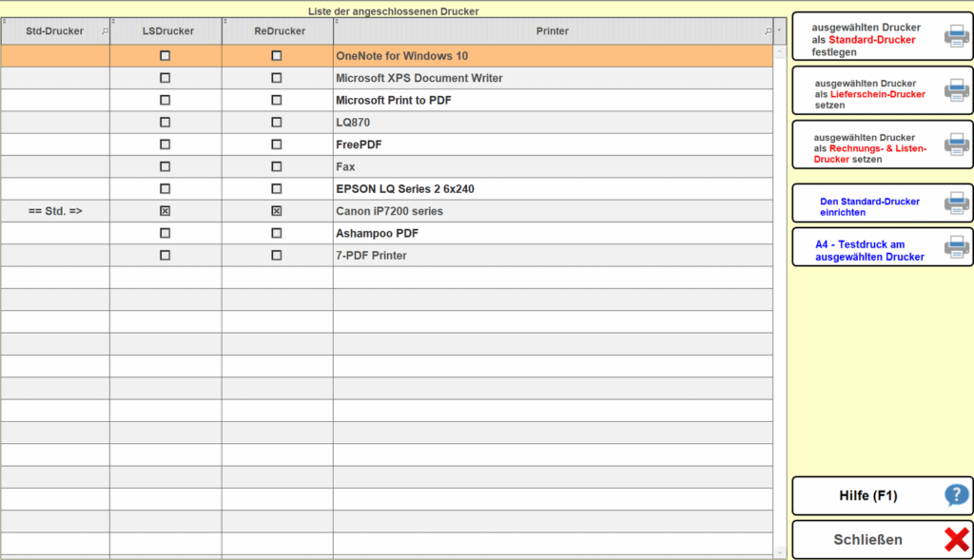The image size is (974, 560).
Task: Open the small arrow menu right of Printer header
Action: (x=780, y=30)
